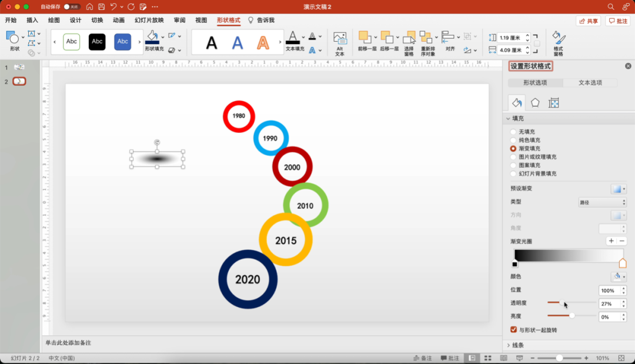The image size is (635, 364).
Task: Open the 颜色 color picker dropdown
Action: click(x=619, y=276)
